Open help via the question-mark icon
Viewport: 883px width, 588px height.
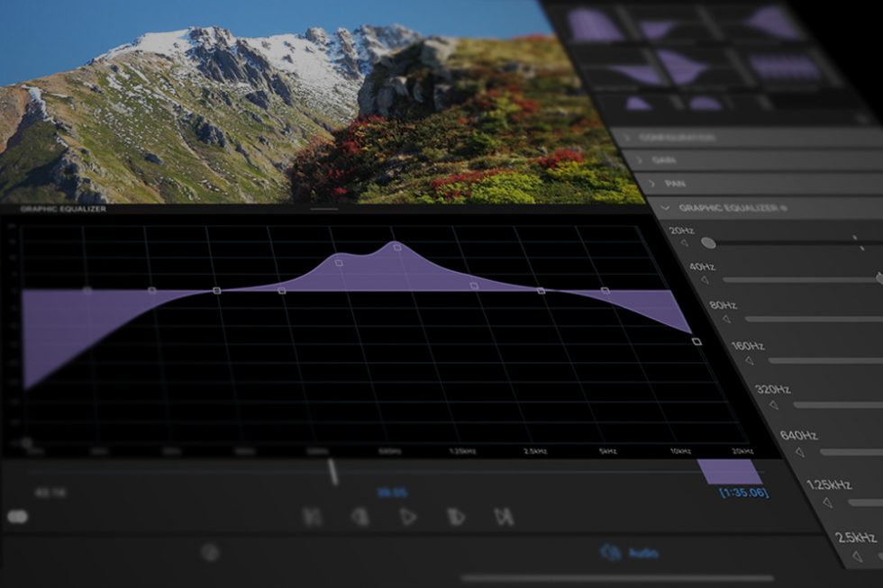[x=209, y=553]
